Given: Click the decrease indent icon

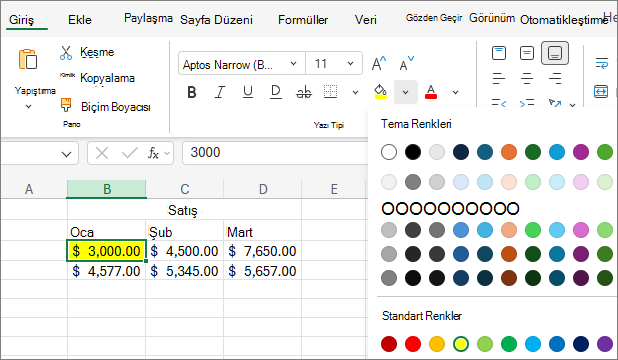Looking at the screenshot, I should (499, 103).
